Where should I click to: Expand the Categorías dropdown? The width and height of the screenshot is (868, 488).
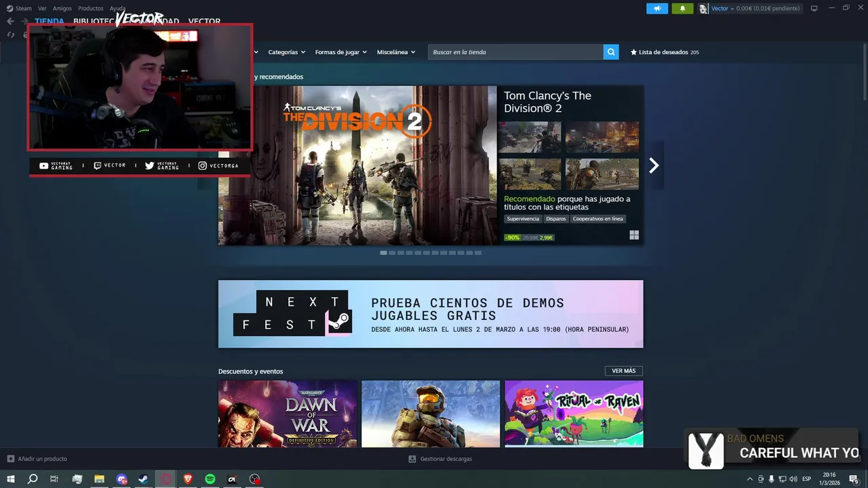point(286,52)
